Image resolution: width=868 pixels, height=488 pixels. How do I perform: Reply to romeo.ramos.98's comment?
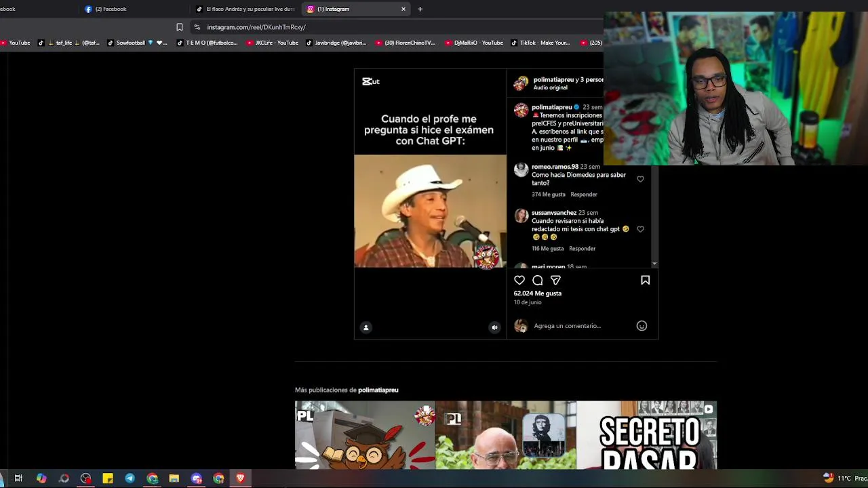(584, 195)
